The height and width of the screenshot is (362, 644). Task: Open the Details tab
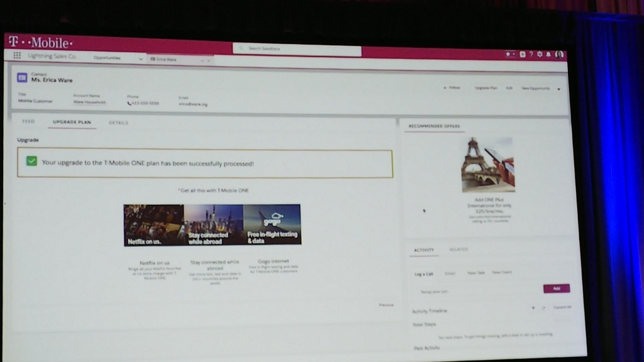point(119,123)
